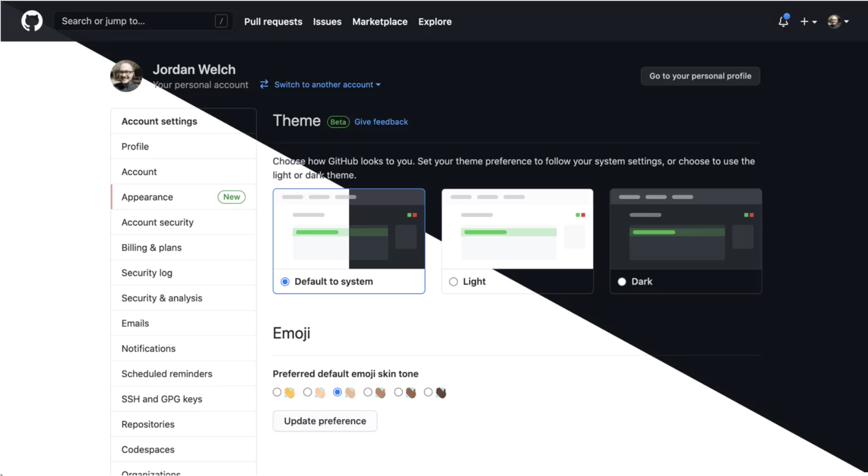The width and height of the screenshot is (868, 476).
Task: Open the plus create-new menu
Action: tap(808, 21)
